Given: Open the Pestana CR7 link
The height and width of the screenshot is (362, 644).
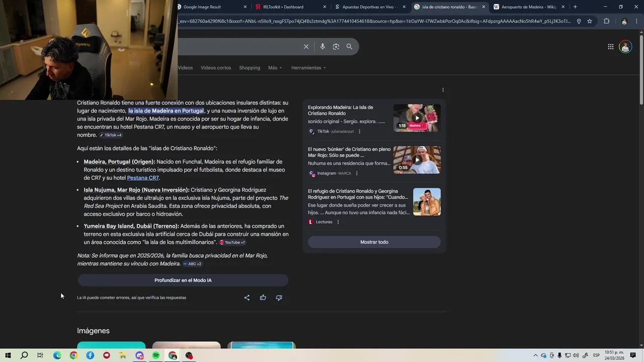Looking at the screenshot, I should tap(143, 178).
